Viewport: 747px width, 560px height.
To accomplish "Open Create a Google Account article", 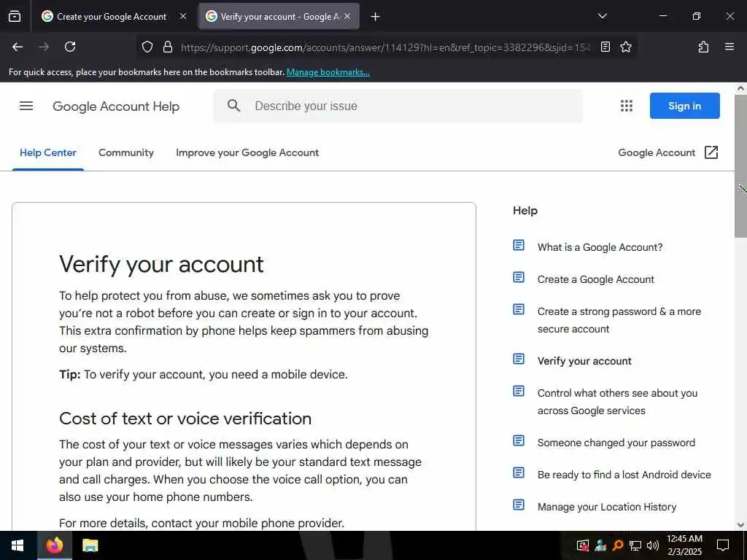I will click(595, 279).
